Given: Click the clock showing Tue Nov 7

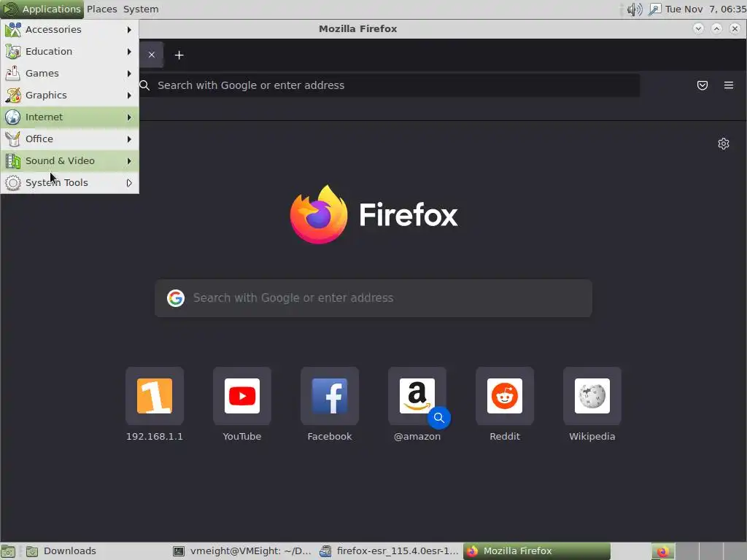Looking at the screenshot, I should coord(705,9).
